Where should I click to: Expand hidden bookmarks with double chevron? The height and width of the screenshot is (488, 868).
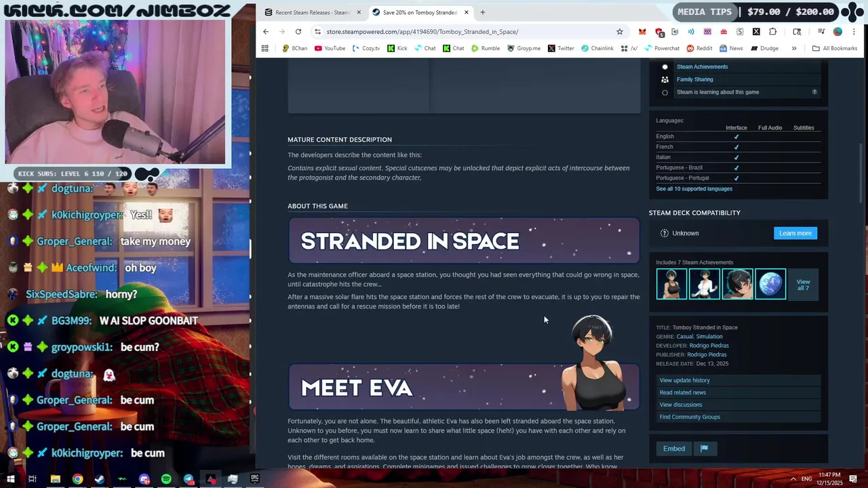pos(794,48)
